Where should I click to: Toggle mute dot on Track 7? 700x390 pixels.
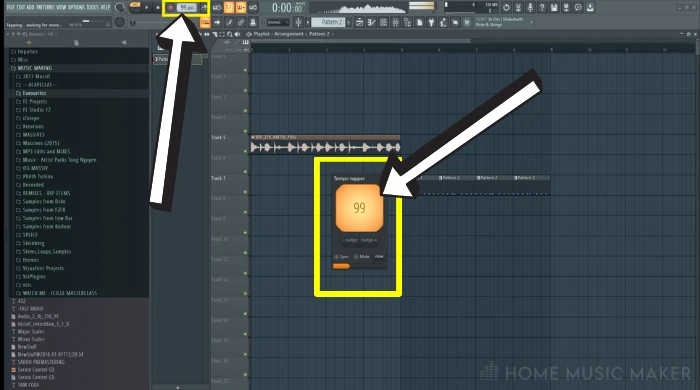245,192
